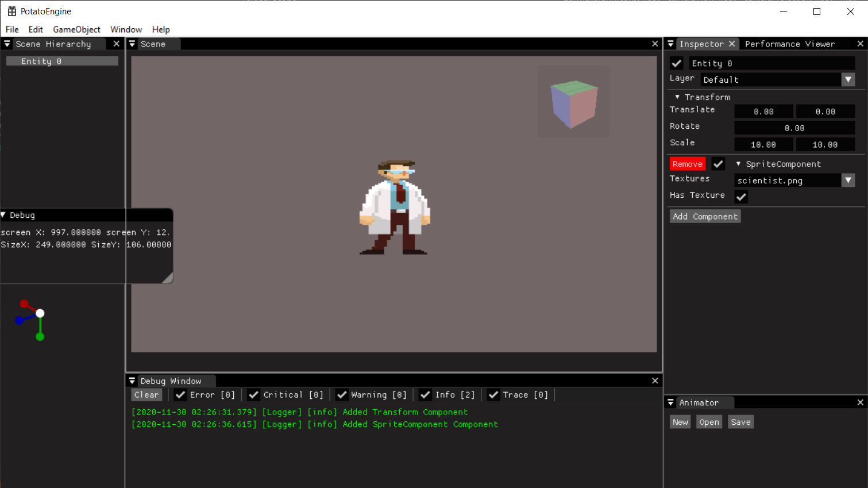The height and width of the screenshot is (488, 868).
Task: Click the Add Component button
Action: 705,216
